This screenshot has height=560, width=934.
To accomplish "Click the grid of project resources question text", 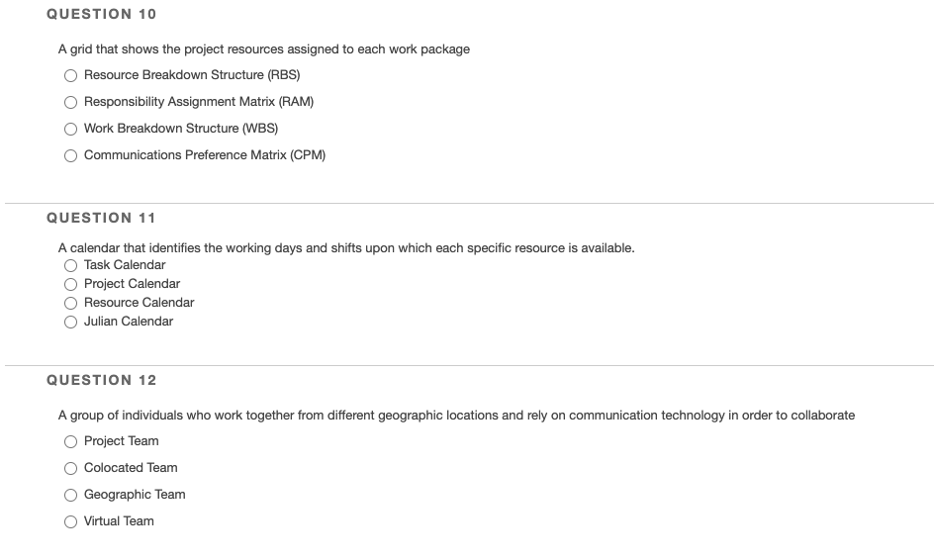I will (x=264, y=49).
